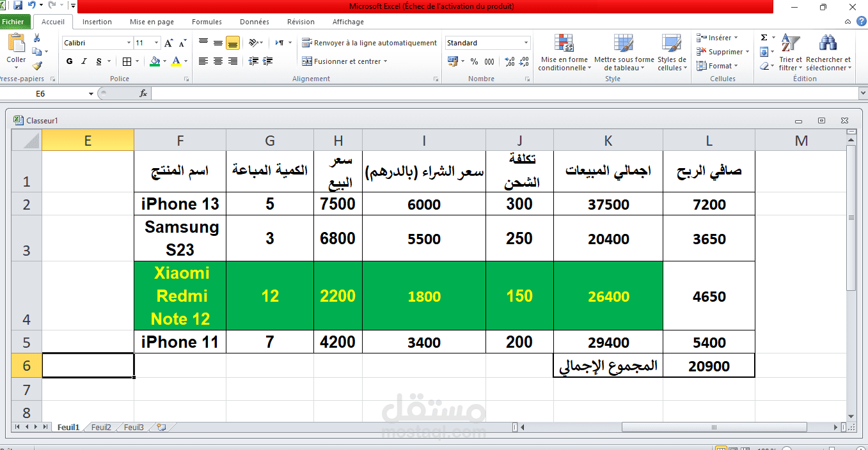This screenshot has width=868, height=450.
Task: Switch to the Insertion ribbon tab
Action: coord(97,22)
